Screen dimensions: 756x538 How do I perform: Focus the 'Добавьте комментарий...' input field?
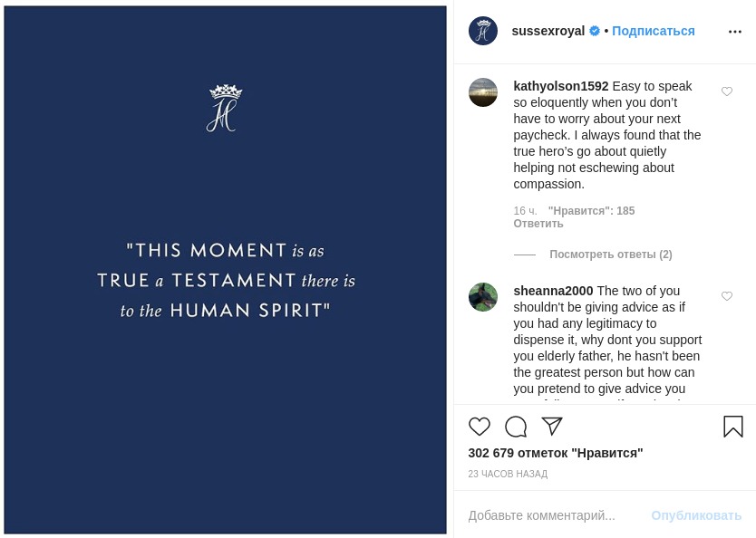coord(553,515)
